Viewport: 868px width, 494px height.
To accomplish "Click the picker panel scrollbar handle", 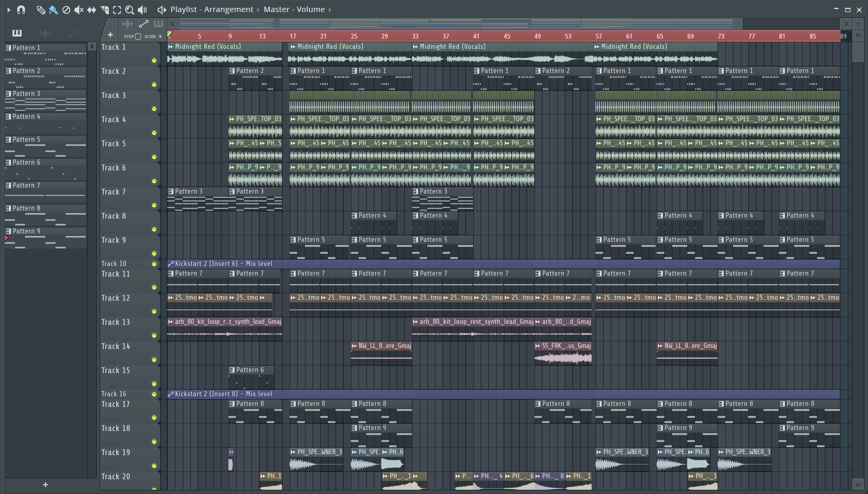I will pyautogui.click(x=92, y=46).
